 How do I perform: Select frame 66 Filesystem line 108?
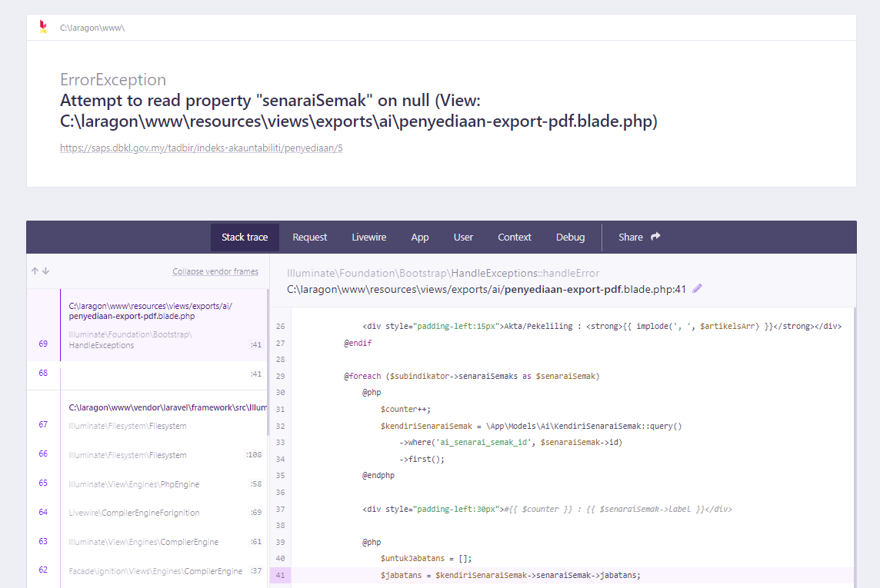pos(154,455)
